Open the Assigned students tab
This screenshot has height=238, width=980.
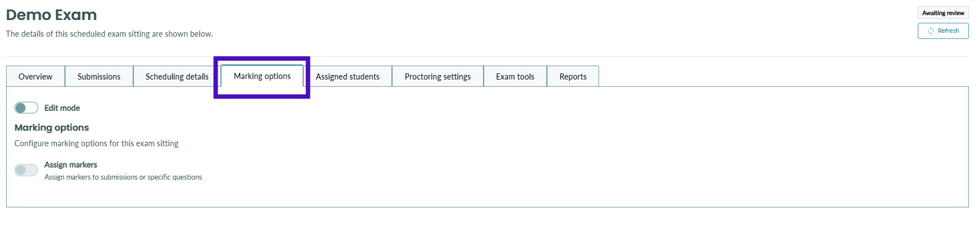click(x=348, y=76)
